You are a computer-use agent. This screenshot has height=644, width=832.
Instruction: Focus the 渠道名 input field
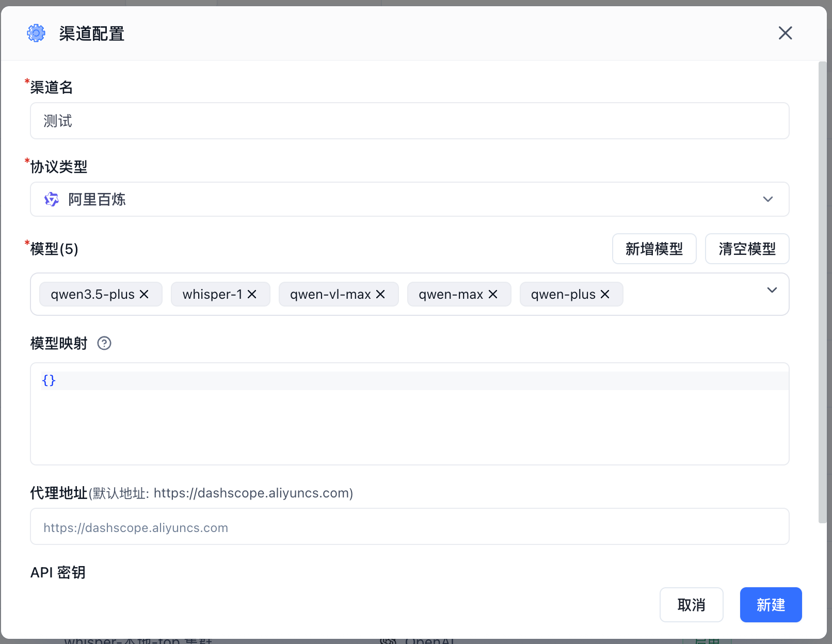(409, 121)
